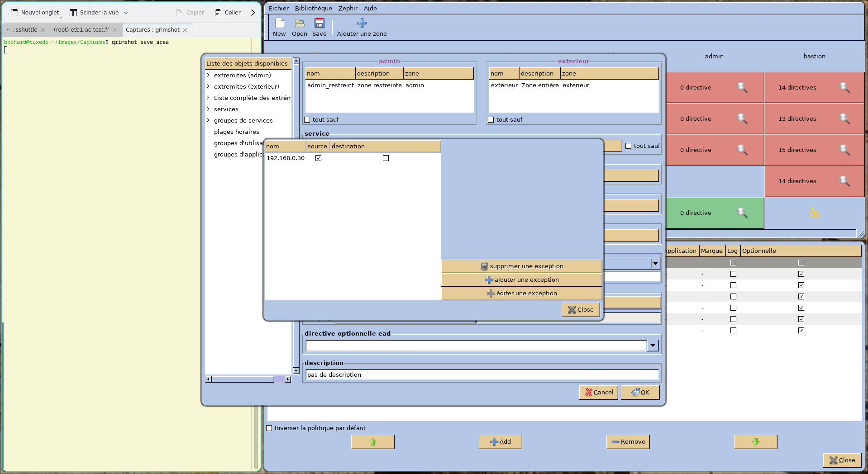Viewport: 868px width, 474px height.
Task: Expand the groupes de services tree node
Action: (x=208, y=120)
